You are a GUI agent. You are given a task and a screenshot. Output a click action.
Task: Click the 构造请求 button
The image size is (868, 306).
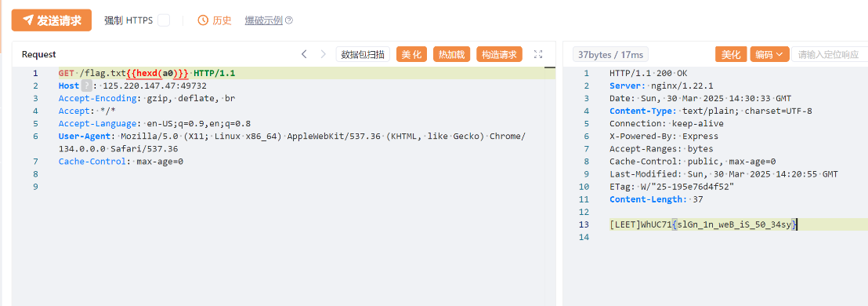[x=499, y=54]
